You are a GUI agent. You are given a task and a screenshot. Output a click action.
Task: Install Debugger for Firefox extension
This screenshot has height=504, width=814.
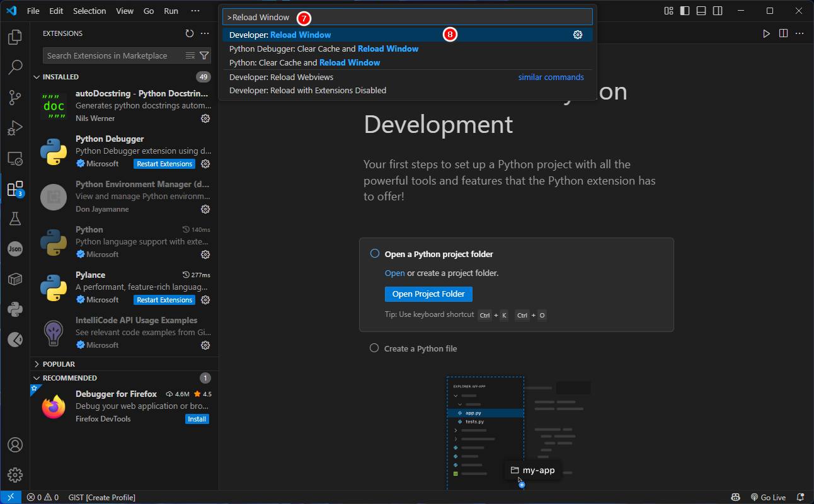coord(197,419)
